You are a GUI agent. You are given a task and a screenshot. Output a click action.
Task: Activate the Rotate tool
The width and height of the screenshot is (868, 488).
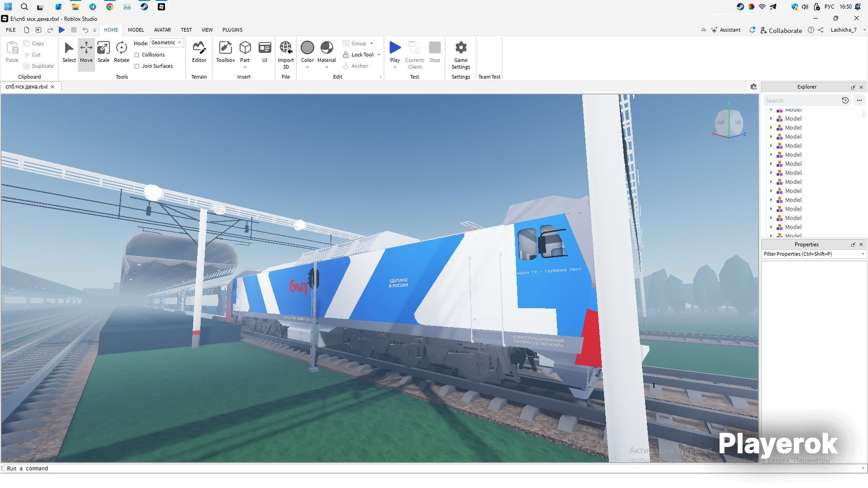pyautogui.click(x=121, y=52)
